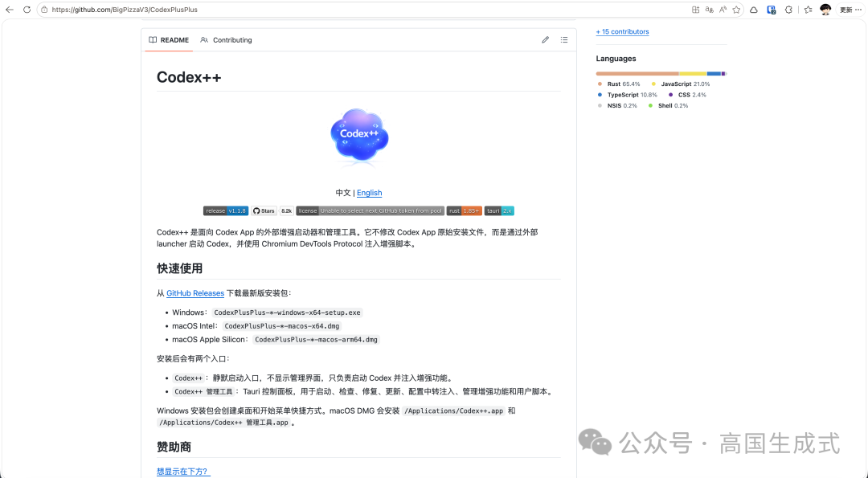Click the license badge
The image size is (868, 478).
(x=370, y=210)
